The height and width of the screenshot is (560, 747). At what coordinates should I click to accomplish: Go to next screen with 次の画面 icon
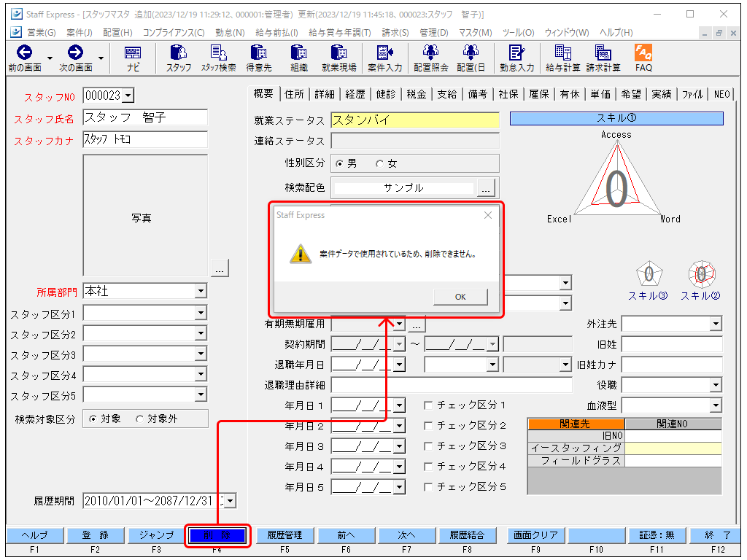point(75,58)
